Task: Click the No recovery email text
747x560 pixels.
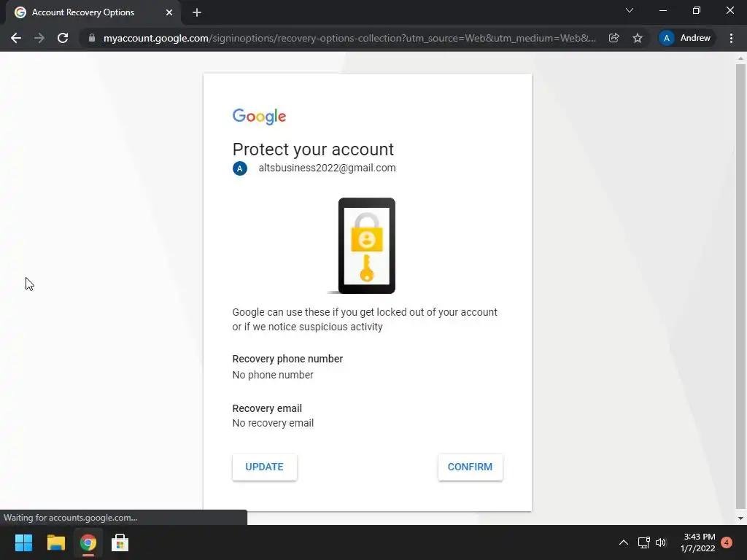Action: (273, 424)
